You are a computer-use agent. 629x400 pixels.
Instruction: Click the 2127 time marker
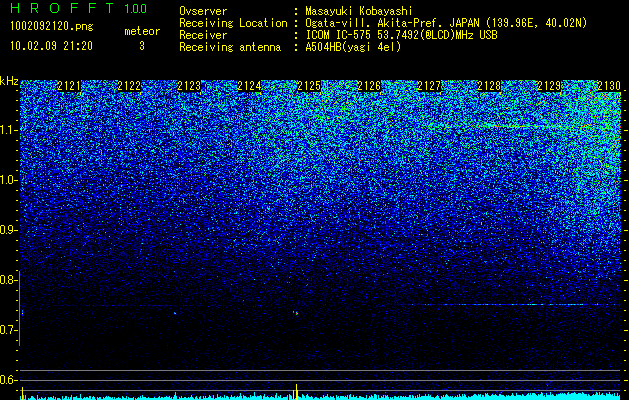click(x=429, y=86)
